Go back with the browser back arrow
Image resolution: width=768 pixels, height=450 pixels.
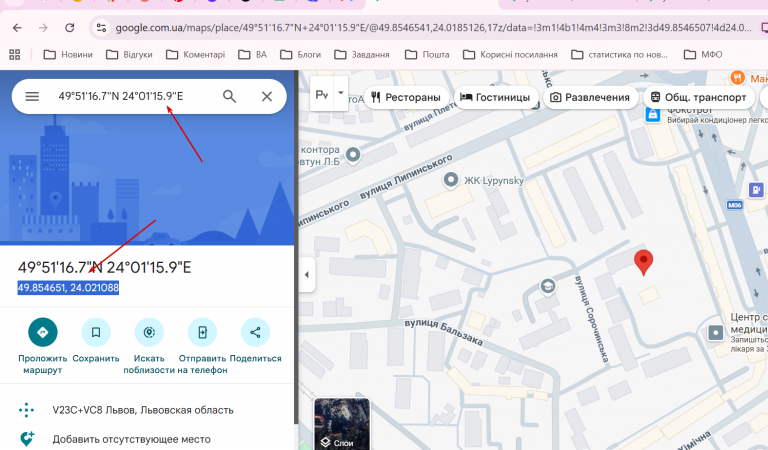point(17,28)
